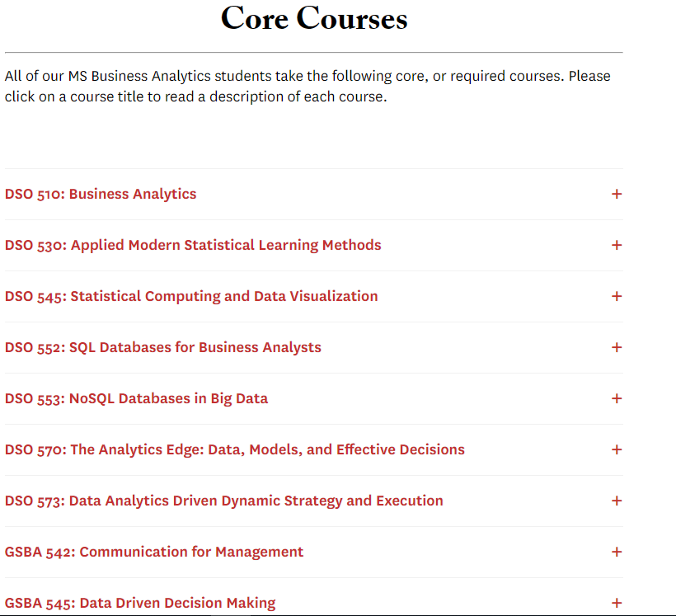Click the Core Courses heading

click(x=314, y=18)
